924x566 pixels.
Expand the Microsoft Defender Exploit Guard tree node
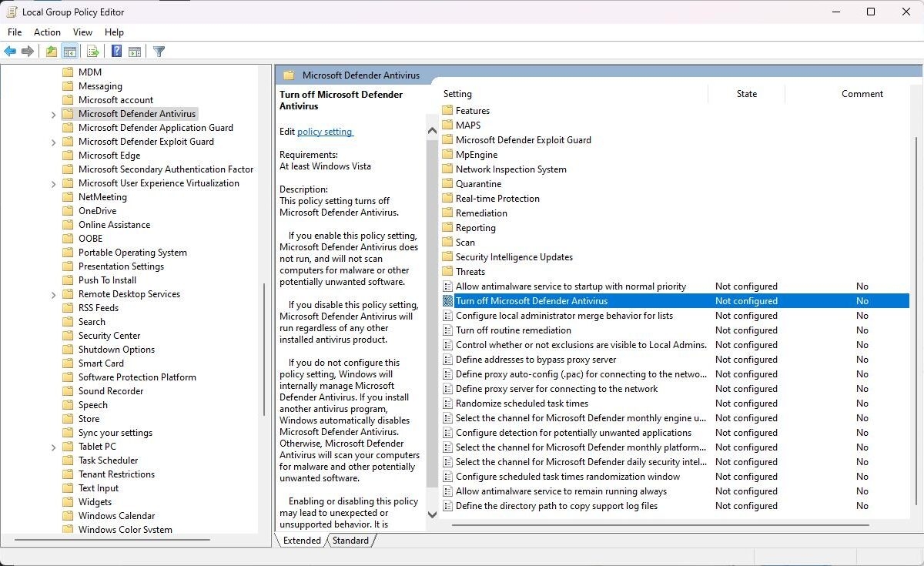[x=53, y=142]
